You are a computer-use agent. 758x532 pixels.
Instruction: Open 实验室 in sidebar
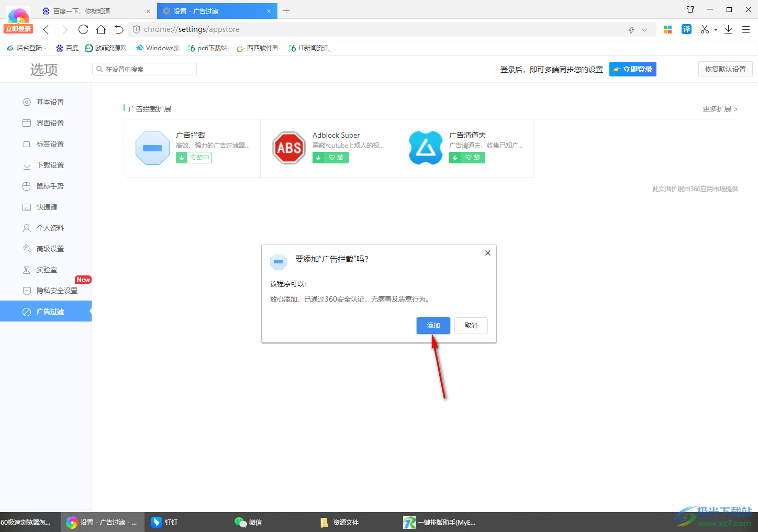click(46, 270)
